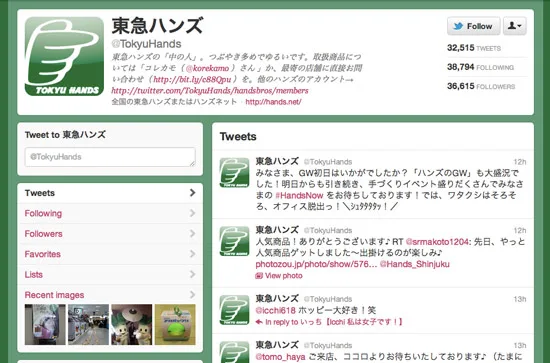This screenshot has height=363, width=550.
Task: Open the @icchi618 mention
Action: tap(275, 310)
